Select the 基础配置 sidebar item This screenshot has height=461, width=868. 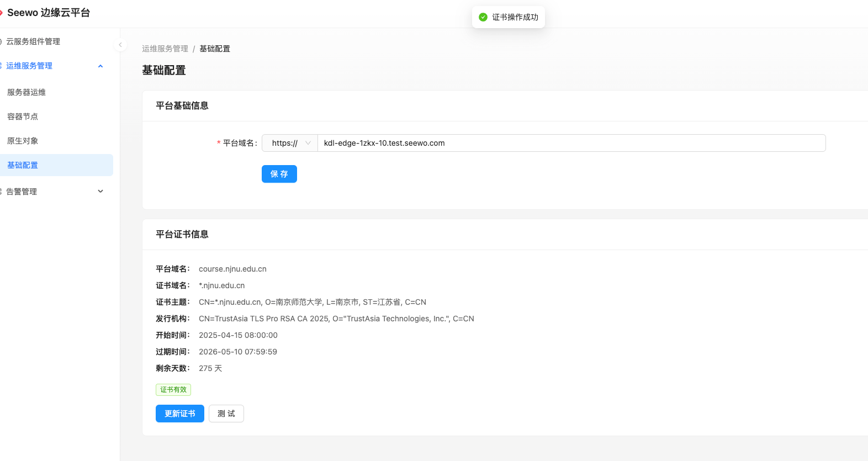click(23, 165)
